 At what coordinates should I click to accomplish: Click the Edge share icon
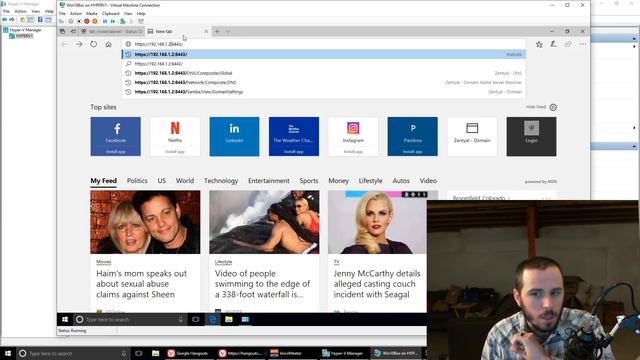pos(568,44)
